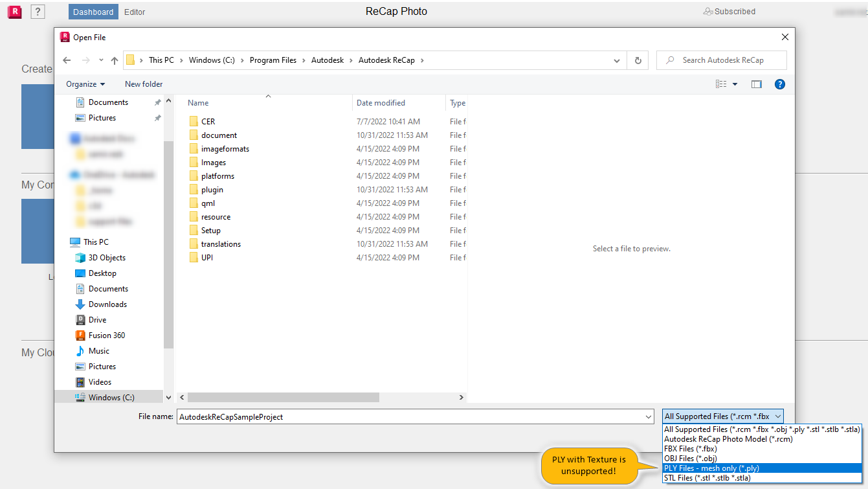
Task: Select Windows (C:) drive in navigation pane
Action: pyautogui.click(x=106, y=398)
